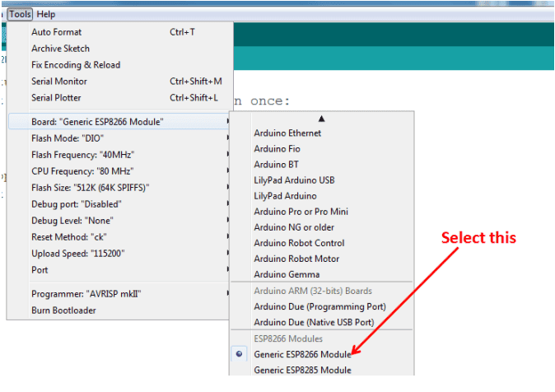Select Generic ESP8285 Module board

coord(322,370)
